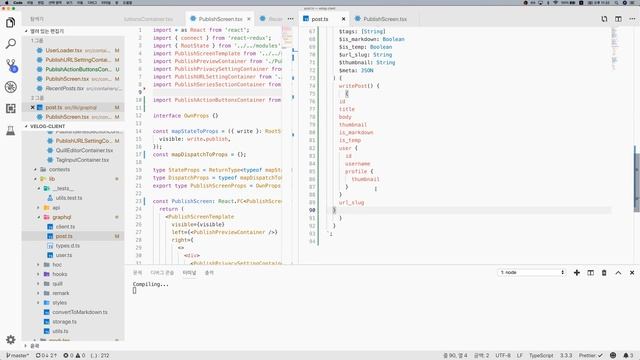Open PublishActionButtonsContainer in open editors
The height and width of the screenshot is (360, 640).
pyautogui.click(x=78, y=69)
